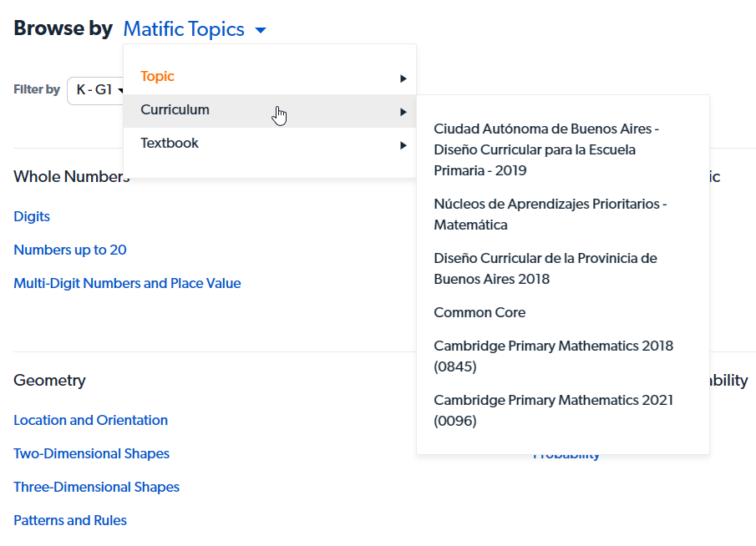Click the blue caret beside Matific Topics
The image size is (756, 546).
[261, 30]
